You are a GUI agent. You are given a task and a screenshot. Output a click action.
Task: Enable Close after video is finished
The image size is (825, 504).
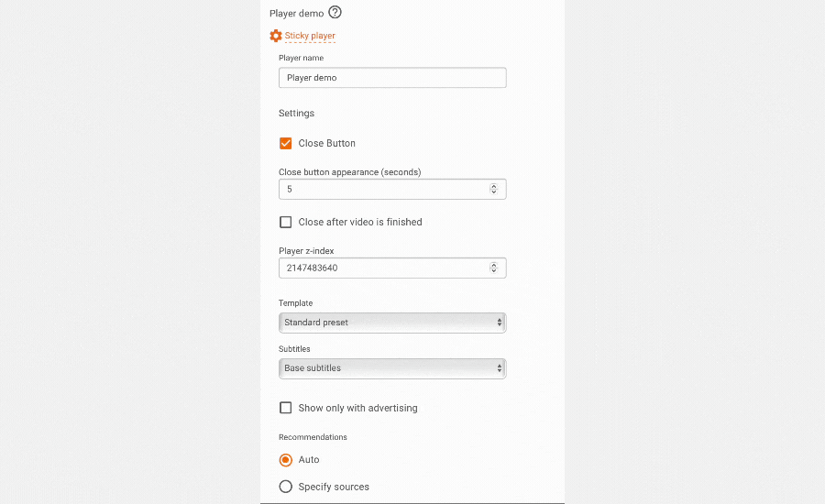tap(286, 222)
